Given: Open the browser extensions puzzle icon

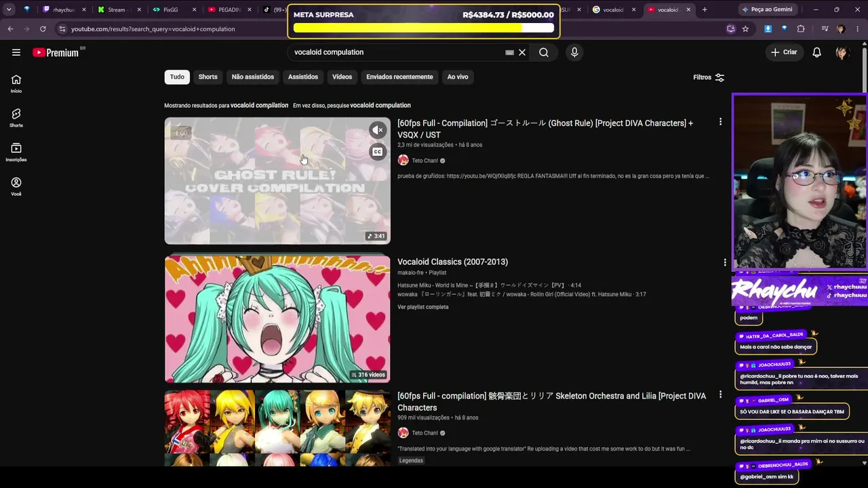Looking at the screenshot, I should pos(801,29).
